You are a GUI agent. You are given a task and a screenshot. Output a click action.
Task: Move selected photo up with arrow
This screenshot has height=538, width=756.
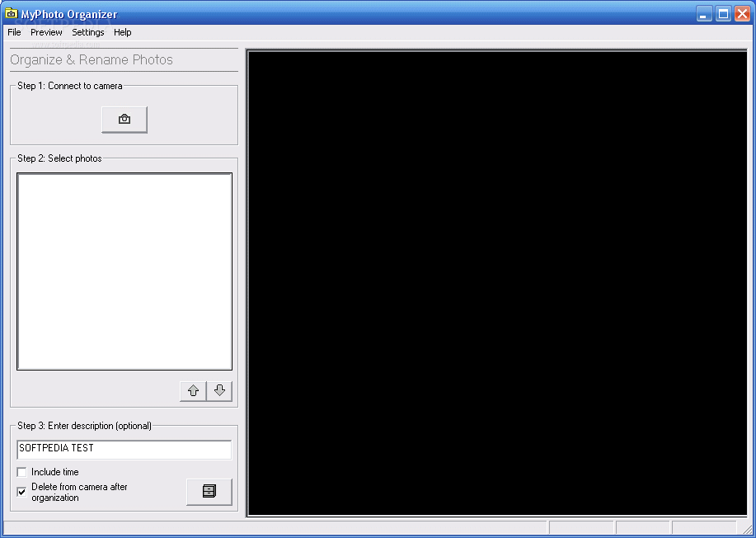click(194, 391)
